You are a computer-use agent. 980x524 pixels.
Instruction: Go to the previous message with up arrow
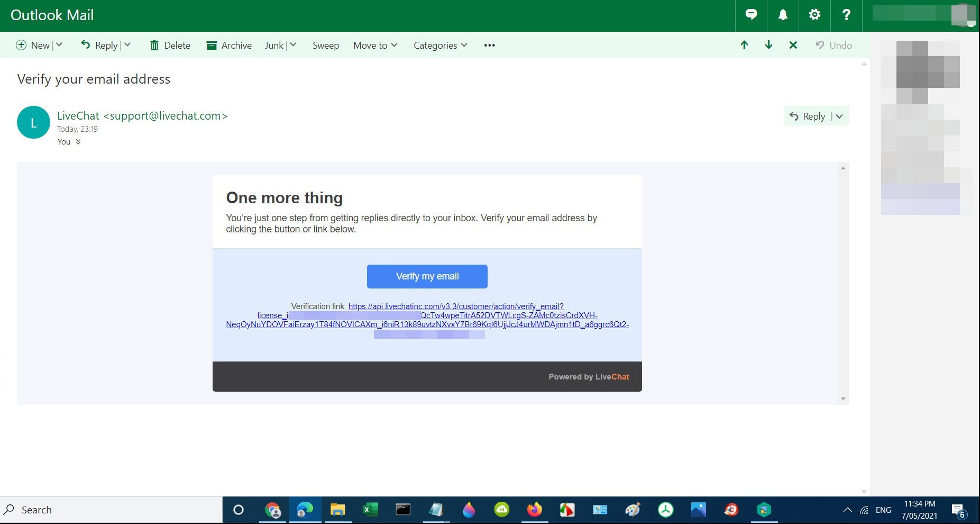click(x=744, y=45)
